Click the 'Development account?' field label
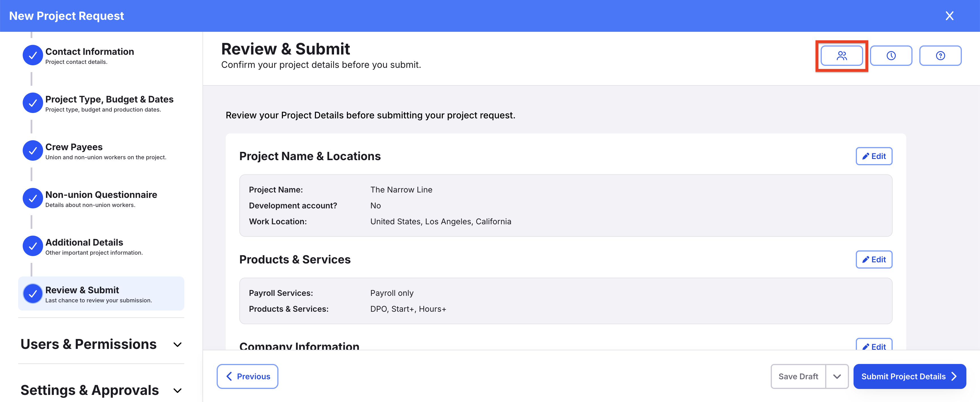Image resolution: width=980 pixels, height=402 pixels. [x=293, y=206]
